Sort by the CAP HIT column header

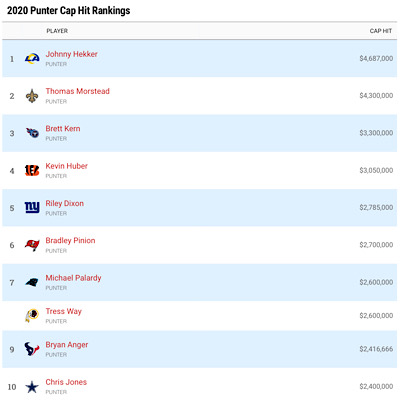coord(381,31)
